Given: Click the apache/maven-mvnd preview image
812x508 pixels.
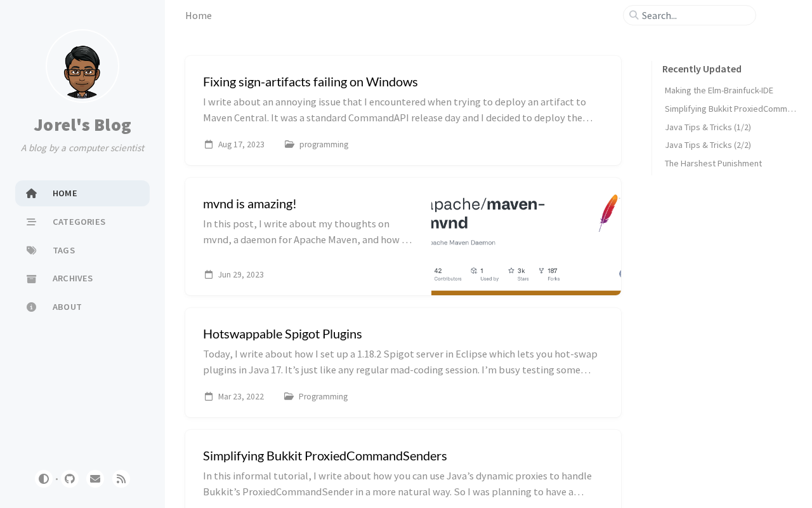Looking at the screenshot, I should [526, 236].
